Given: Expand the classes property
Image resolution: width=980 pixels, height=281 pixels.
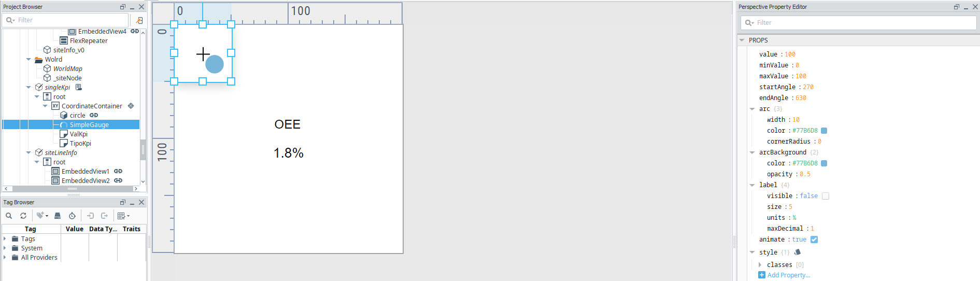Looking at the screenshot, I should pyautogui.click(x=760, y=265).
